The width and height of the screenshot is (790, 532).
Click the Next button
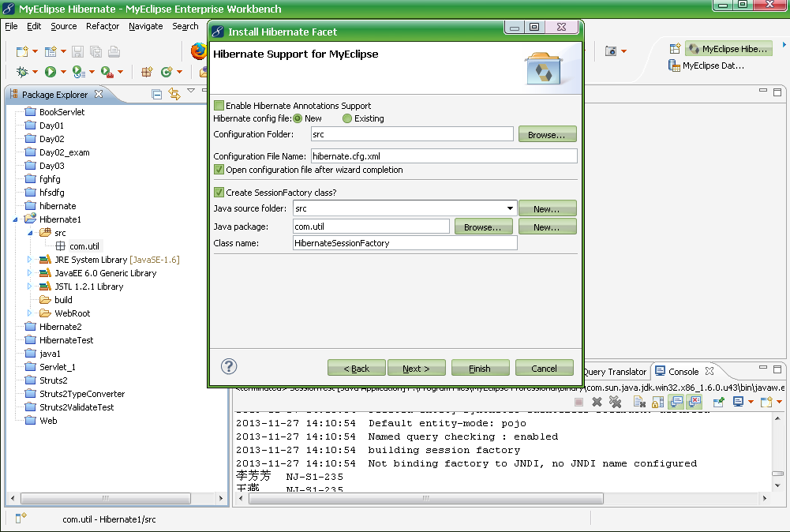416,369
